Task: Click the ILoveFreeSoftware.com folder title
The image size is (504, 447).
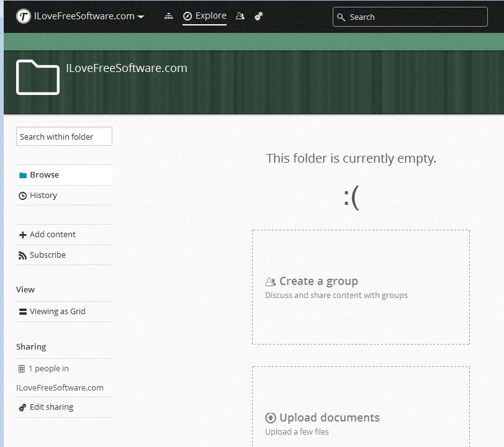Action: tap(127, 68)
